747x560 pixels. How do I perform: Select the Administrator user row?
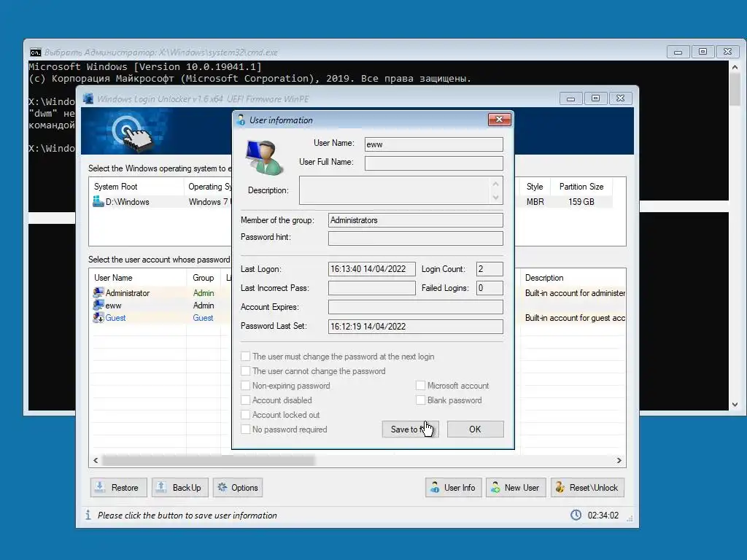pyautogui.click(x=162, y=293)
